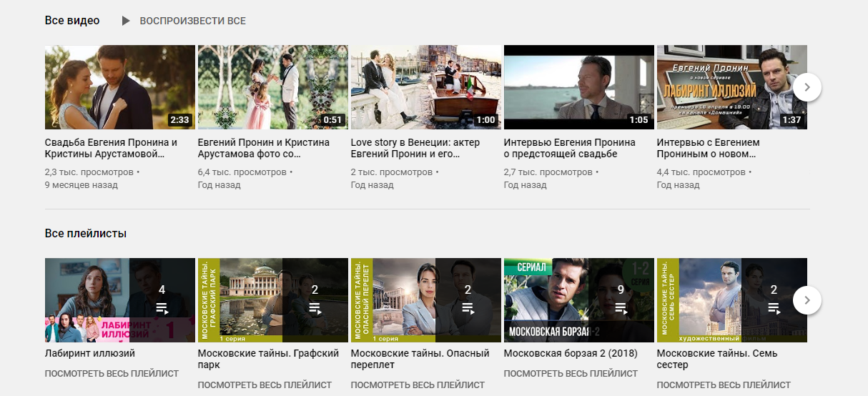Open Евгений Пронин и Кристина Арустамова фото title
This screenshot has width=868, height=396.
264,148
